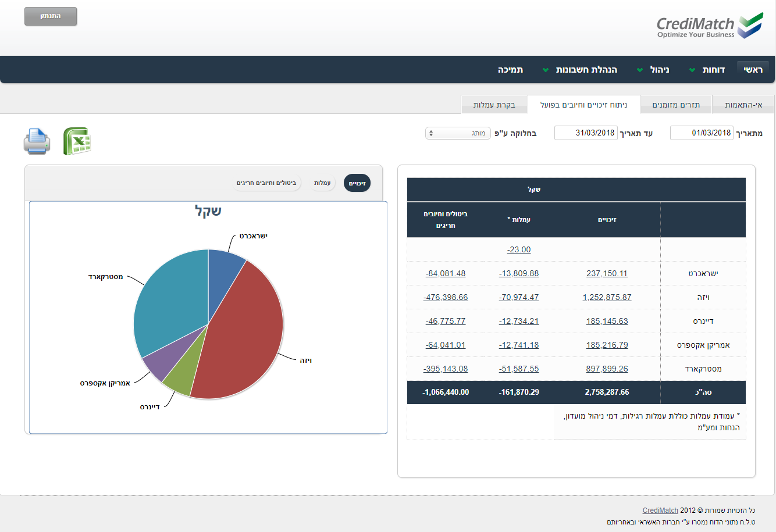The width and height of the screenshot is (776, 532).
Task: Open the -23.00 commission link
Action: pyautogui.click(x=519, y=249)
